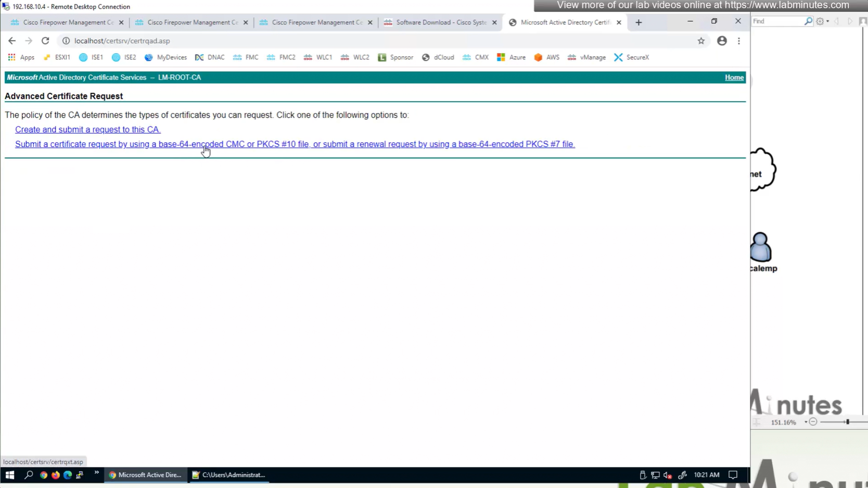Bookmark this page with the star icon
This screenshot has height=488, width=868.
point(701,41)
